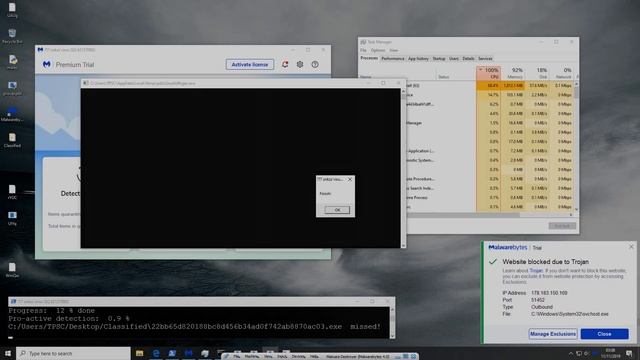Screen dimensions: 640x360
Task: Sort by Disk column showing 18%
Action: 537,73
